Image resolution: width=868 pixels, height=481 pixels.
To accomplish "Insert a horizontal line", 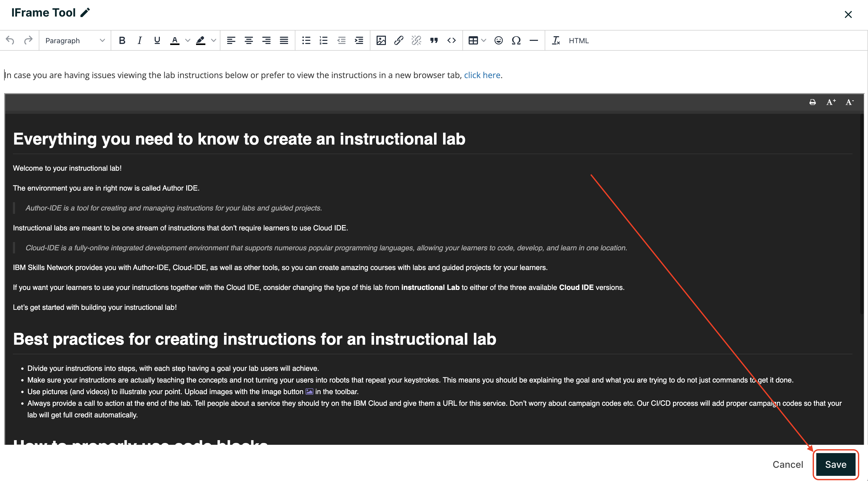I will coord(534,40).
